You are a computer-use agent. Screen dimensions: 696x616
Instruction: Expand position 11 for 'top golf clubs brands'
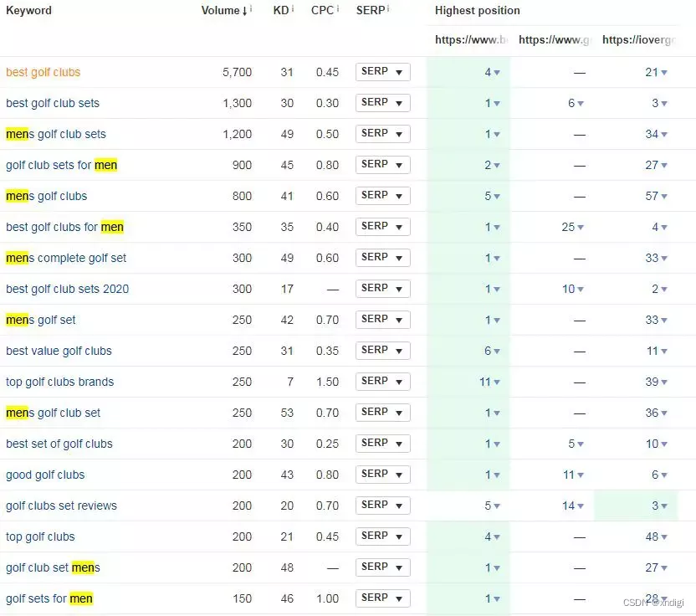click(x=490, y=382)
